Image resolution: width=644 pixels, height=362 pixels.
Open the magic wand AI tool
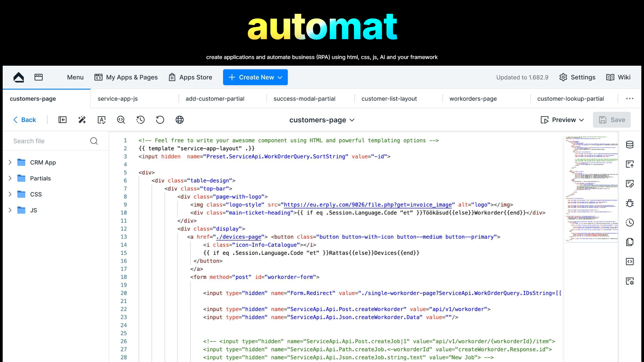[x=82, y=120]
